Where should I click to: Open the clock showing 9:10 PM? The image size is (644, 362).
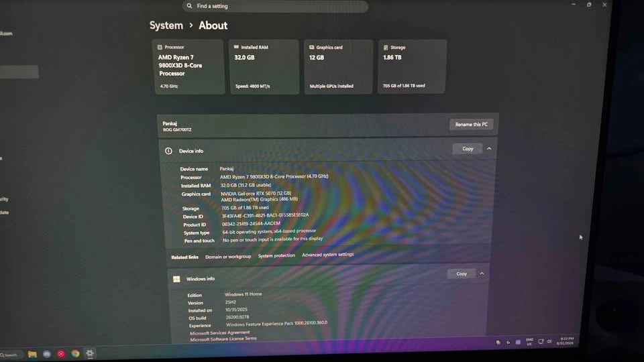coord(566,341)
